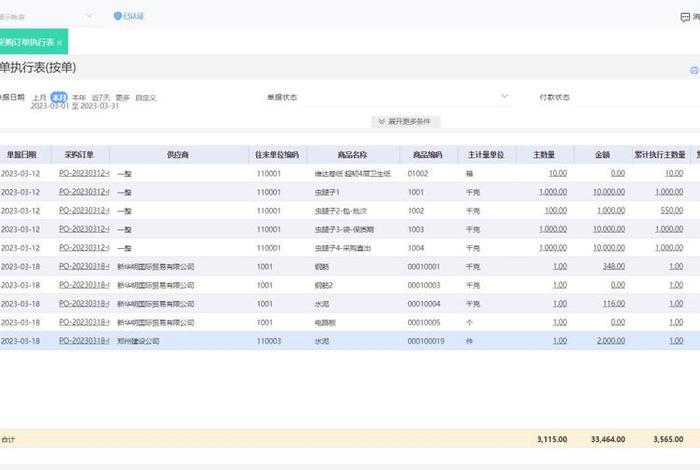Viewport: 700px width, 470px height.
Task: Open the 单据状态 dropdown
Action: [x=408, y=96]
